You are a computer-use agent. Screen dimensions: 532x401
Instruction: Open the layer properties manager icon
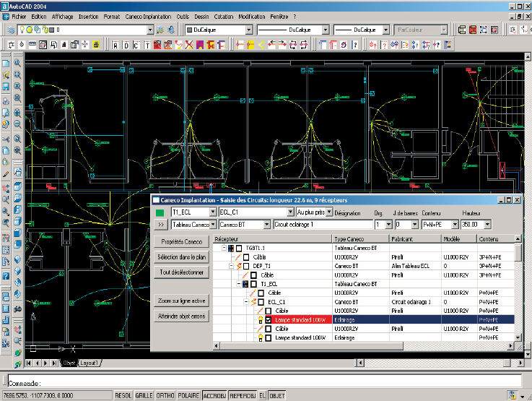(12, 30)
